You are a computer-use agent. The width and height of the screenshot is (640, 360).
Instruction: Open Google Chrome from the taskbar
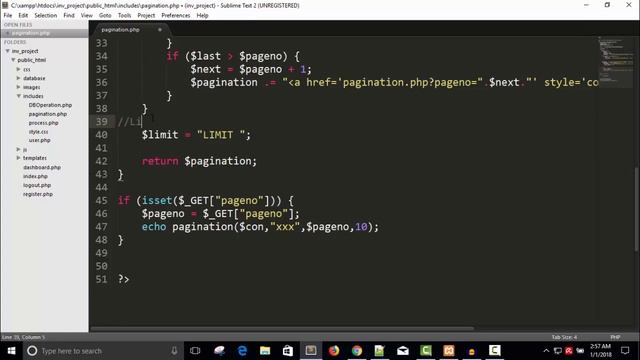[357, 351]
